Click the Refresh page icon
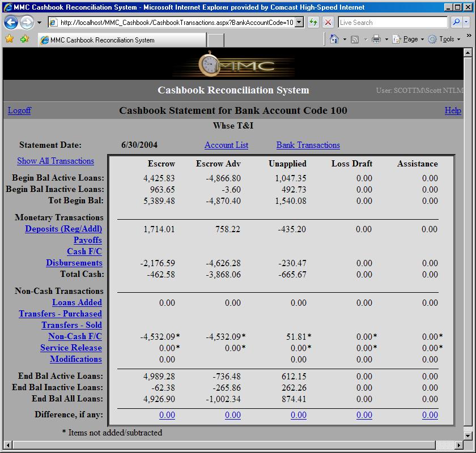This screenshot has width=476, height=453. (x=313, y=23)
